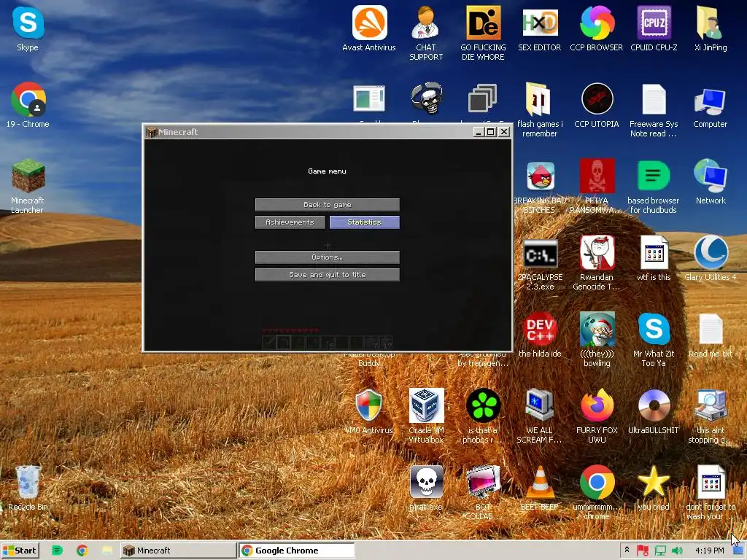The image size is (747, 560).
Task: Click the red flag tray icon
Action: point(642,551)
